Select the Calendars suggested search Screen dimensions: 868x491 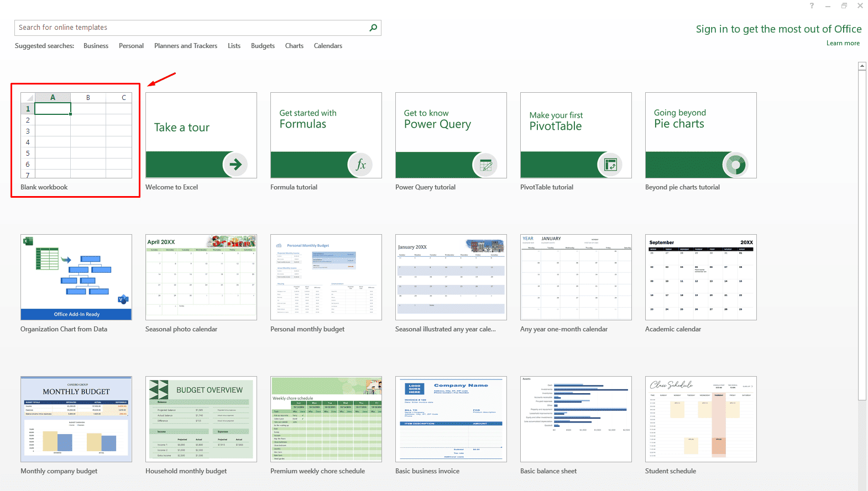click(x=328, y=46)
